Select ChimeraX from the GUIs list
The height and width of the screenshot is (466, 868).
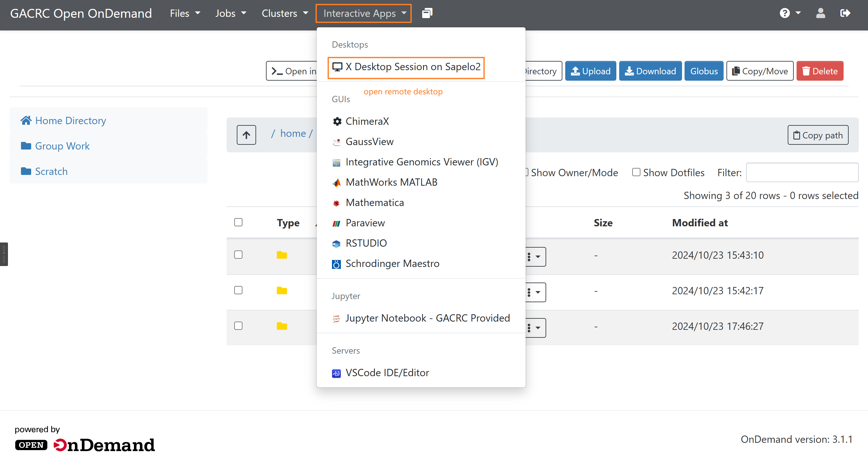coord(421,121)
